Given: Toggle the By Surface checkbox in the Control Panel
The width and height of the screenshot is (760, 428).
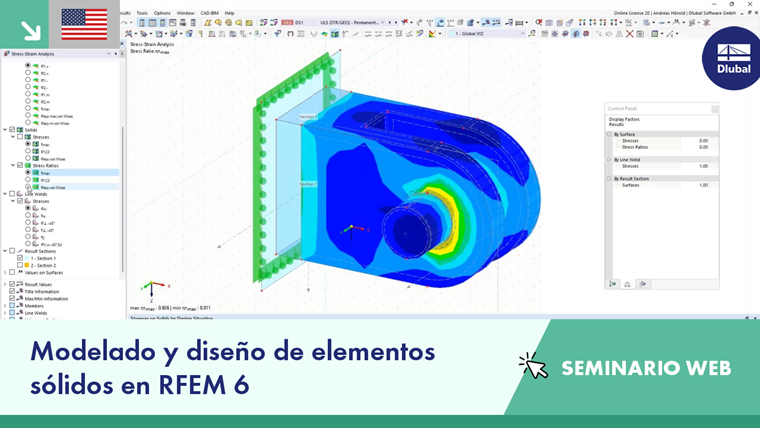Looking at the screenshot, I should [609, 134].
